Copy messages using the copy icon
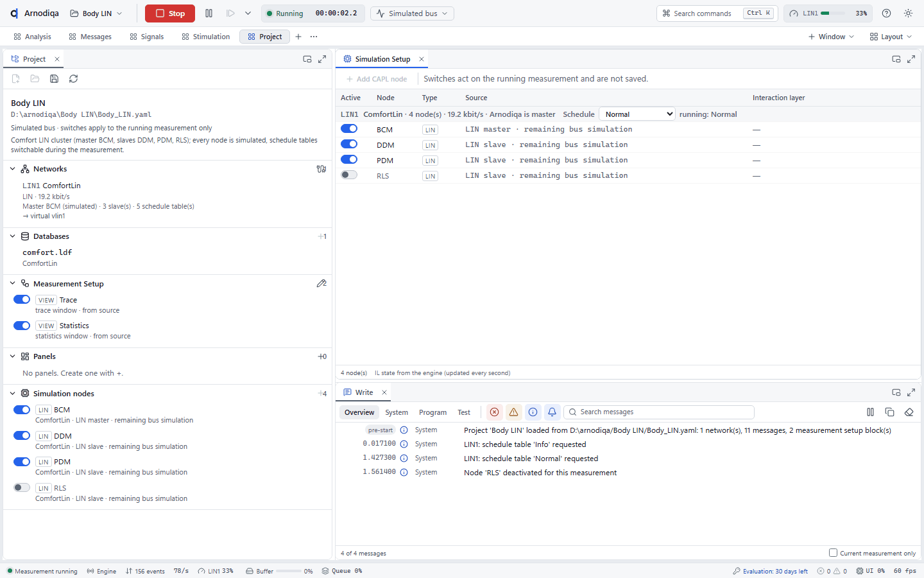Viewport: 924px width, 578px height. pos(889,412)
